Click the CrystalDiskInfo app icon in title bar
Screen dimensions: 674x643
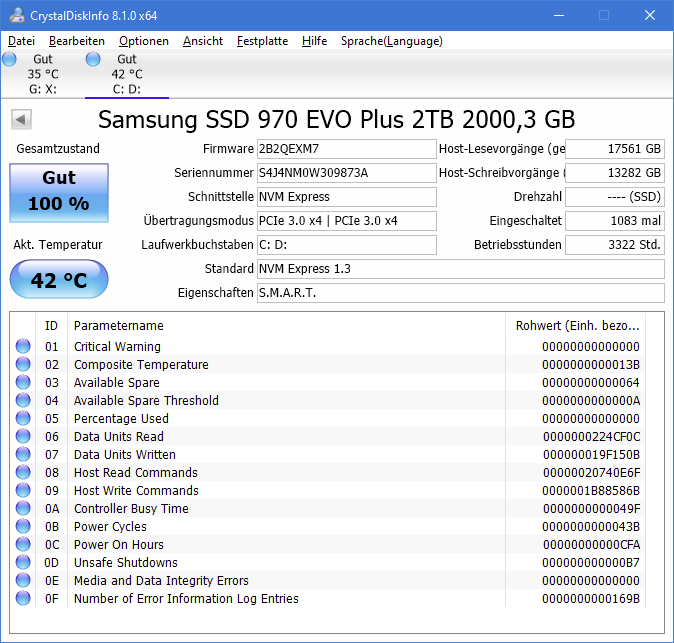coord(17,15)
